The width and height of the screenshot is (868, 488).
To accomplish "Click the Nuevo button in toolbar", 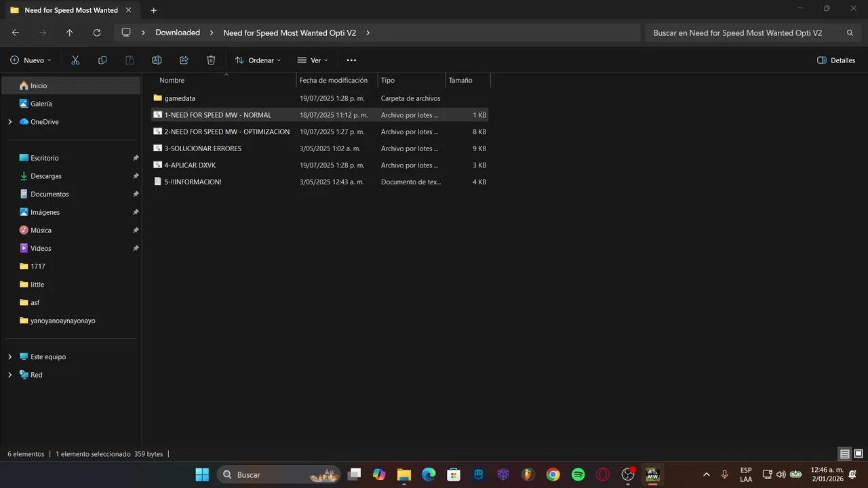I will click(31, 60).
